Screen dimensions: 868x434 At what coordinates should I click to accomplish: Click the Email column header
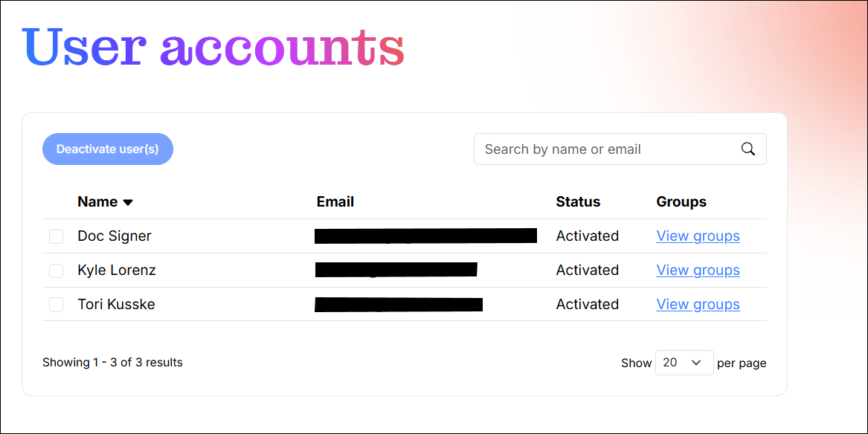pos(335,202)
